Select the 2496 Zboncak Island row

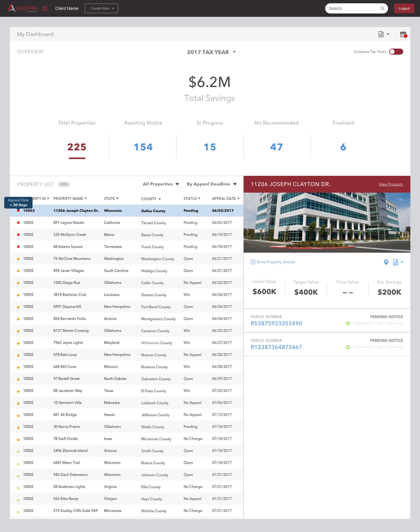click(x=126, y=451)
